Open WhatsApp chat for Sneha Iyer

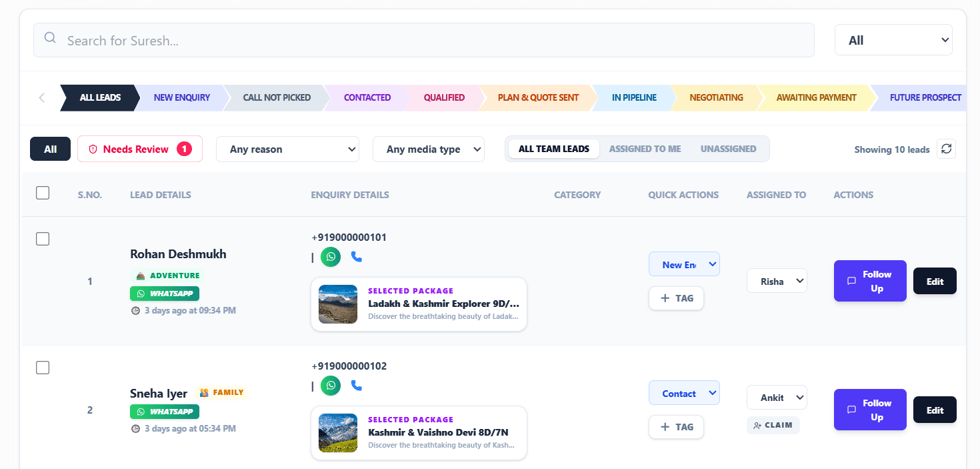331,386
